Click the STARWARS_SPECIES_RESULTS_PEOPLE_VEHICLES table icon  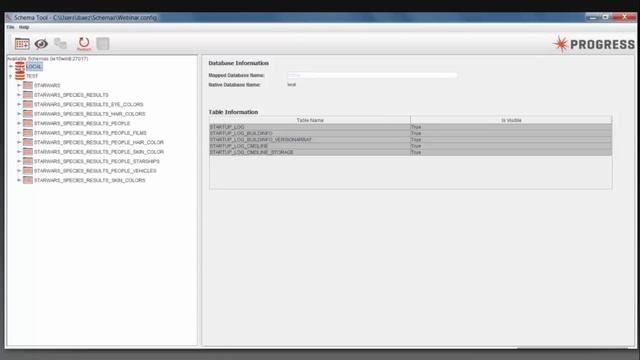28,171
